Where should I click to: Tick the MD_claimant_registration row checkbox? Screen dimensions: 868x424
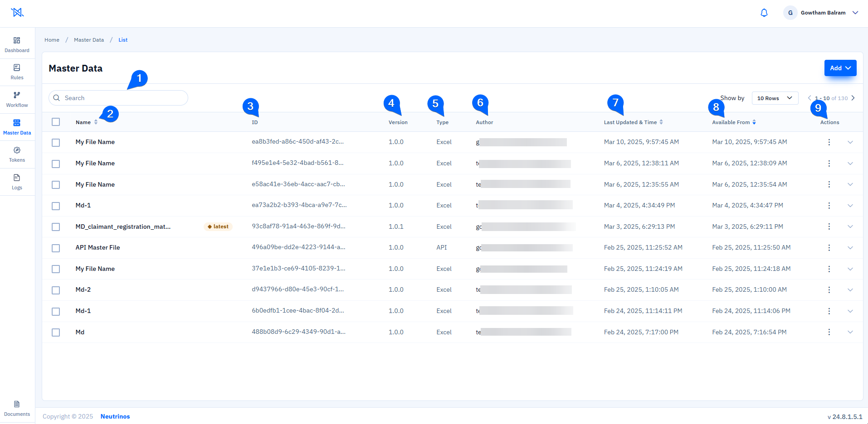(x=56, y=227)
